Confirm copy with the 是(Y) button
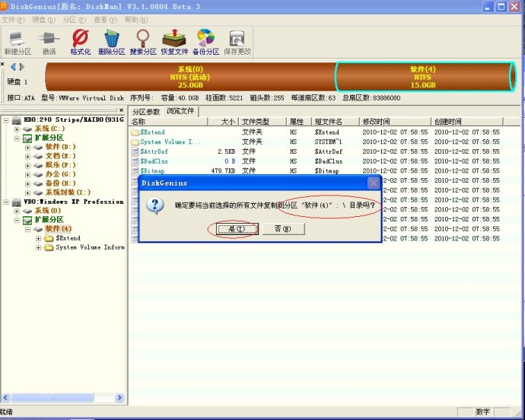This screenshot has height=420, width=525. coord(237,229)
